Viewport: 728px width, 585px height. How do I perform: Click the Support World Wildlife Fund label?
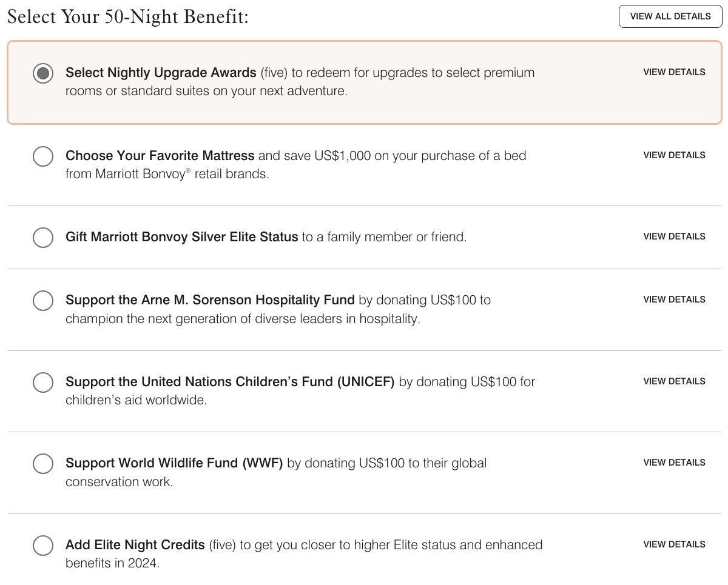click(174, 463)
